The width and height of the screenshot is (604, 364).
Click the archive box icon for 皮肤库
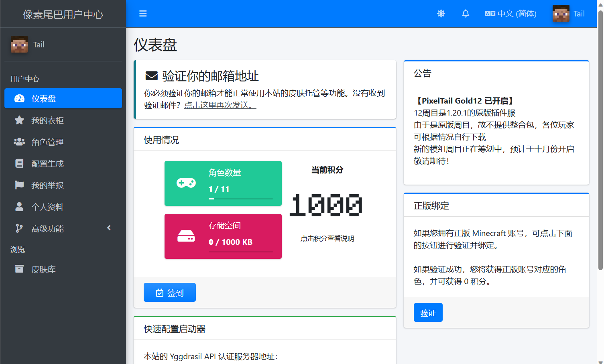click(19, 269)
